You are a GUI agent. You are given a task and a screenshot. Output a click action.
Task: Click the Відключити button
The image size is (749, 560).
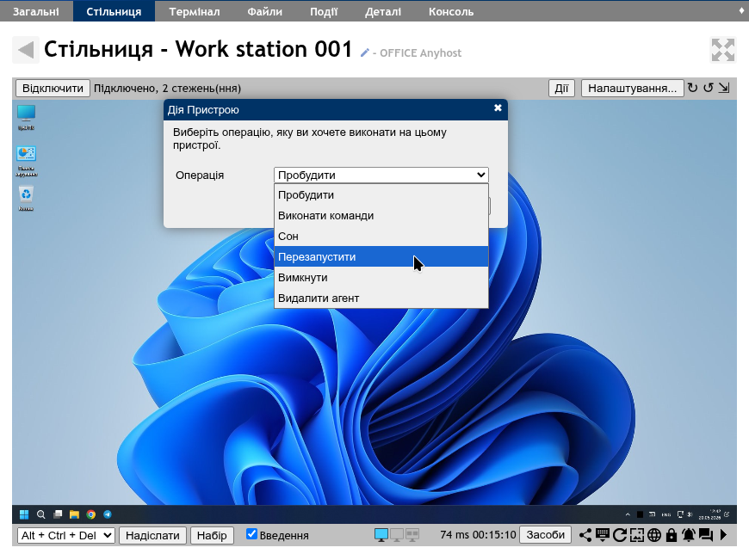53,89
